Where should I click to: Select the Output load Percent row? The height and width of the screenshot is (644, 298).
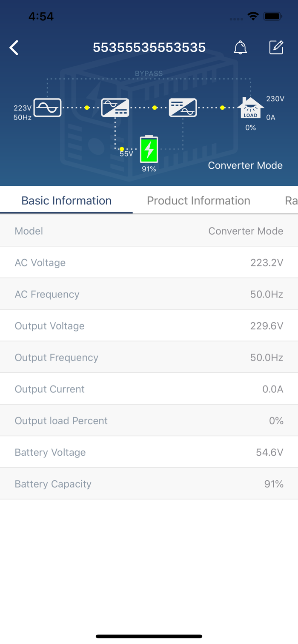click(149, 420)
